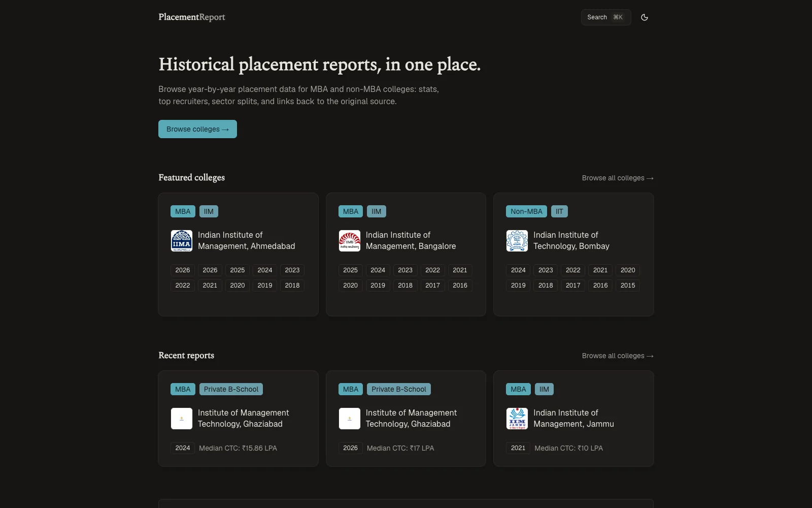
Task: Toggle dark mode moon icon
Action: tap(645, 17)
